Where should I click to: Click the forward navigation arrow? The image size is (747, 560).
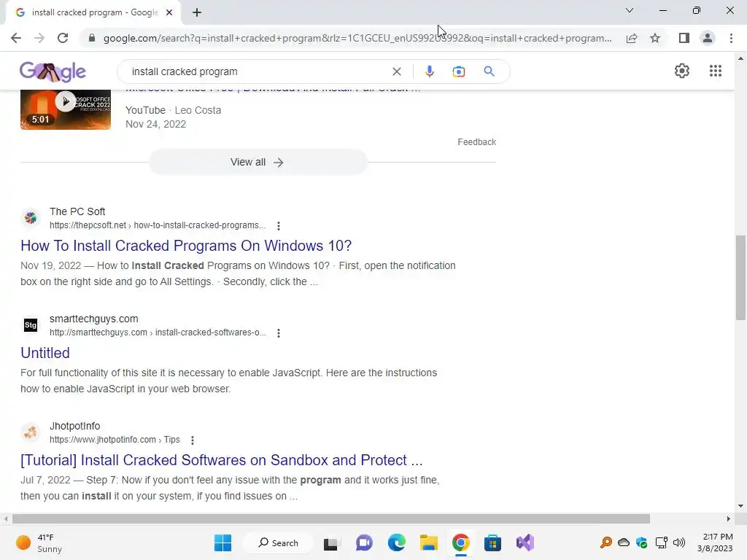point(39,38)
